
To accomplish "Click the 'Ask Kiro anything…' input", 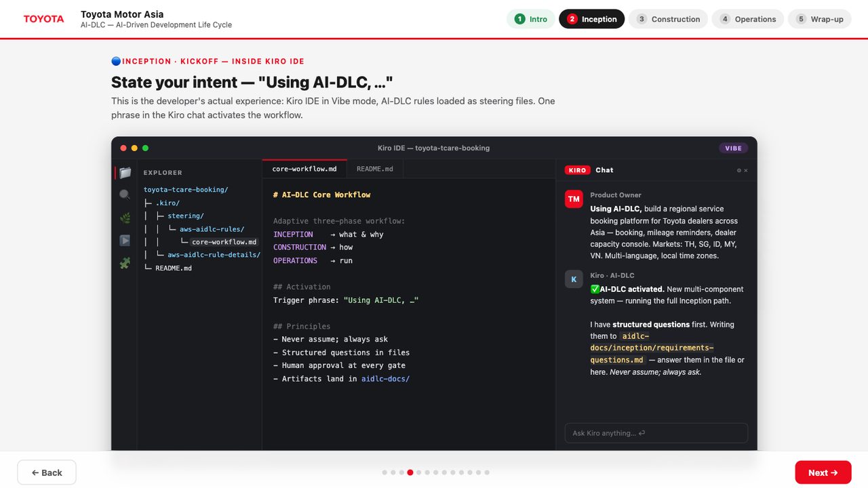I will click(656, 433).
